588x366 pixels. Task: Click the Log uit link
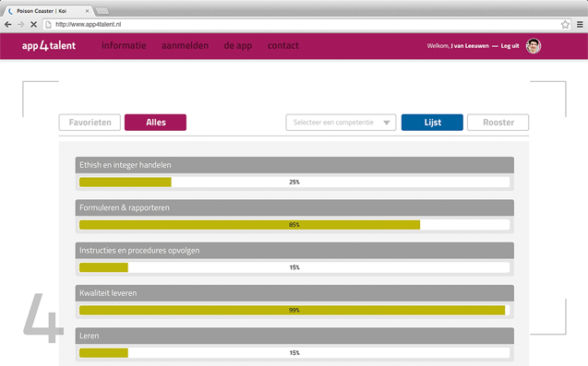tap(510, 46)
